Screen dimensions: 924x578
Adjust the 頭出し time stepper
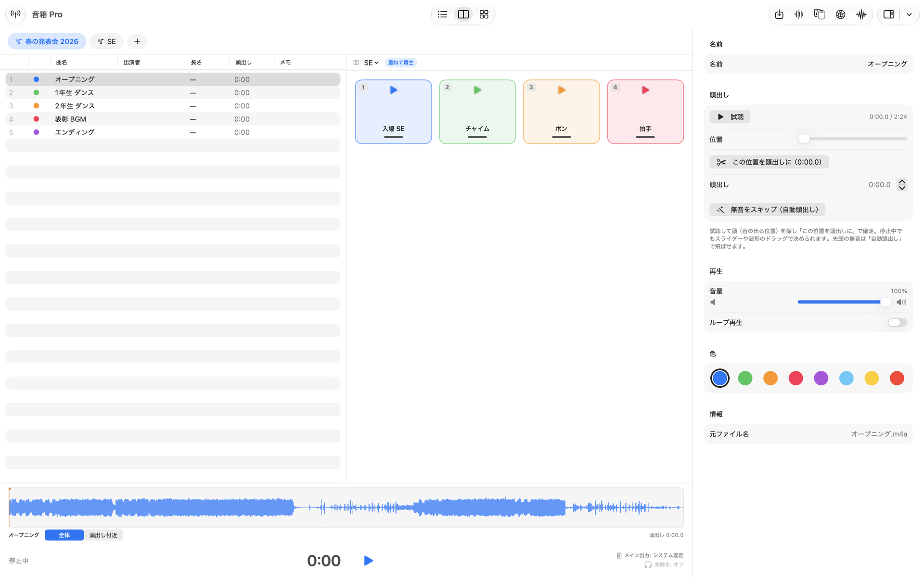(x=902, y=185)
